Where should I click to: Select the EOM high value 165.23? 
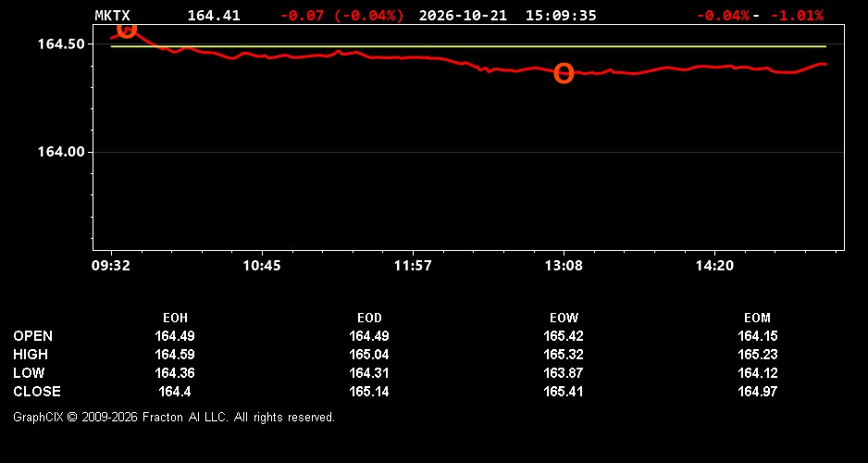tap(757, 355)
